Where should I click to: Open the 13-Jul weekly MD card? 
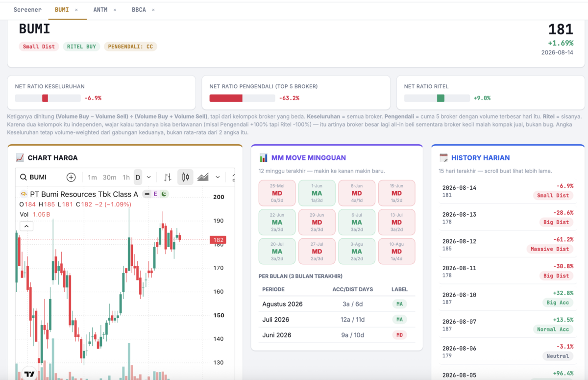(x=396, y=222)
